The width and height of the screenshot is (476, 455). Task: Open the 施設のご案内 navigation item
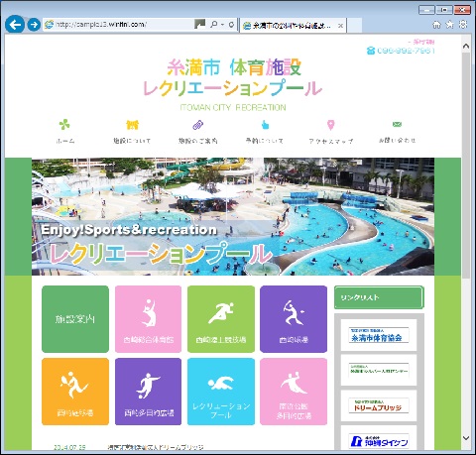198,141
